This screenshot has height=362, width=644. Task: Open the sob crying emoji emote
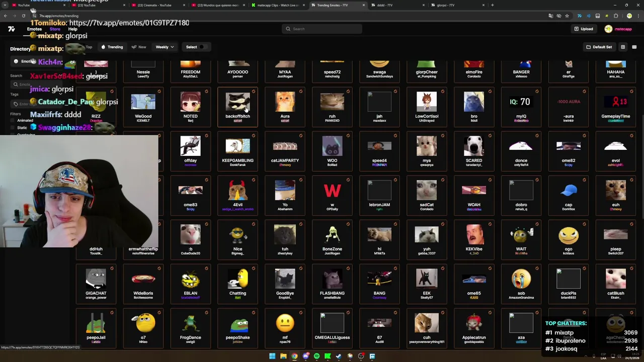click(521, 284)
